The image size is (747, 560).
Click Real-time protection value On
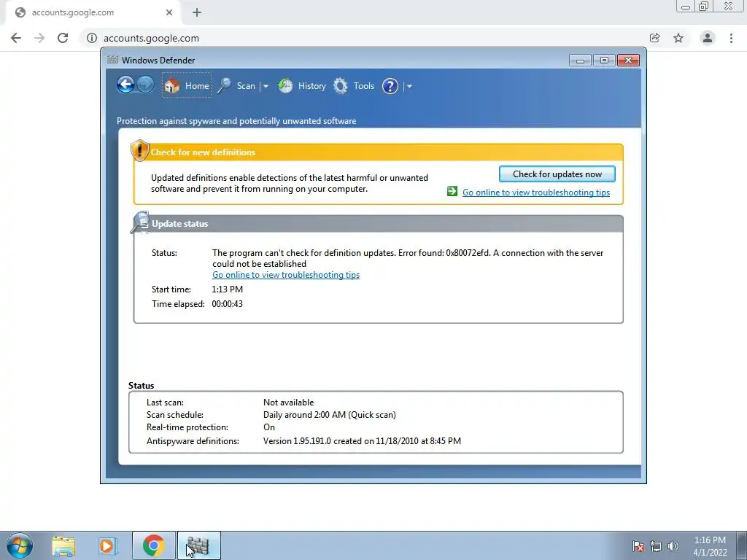click(x=269, y=427)
